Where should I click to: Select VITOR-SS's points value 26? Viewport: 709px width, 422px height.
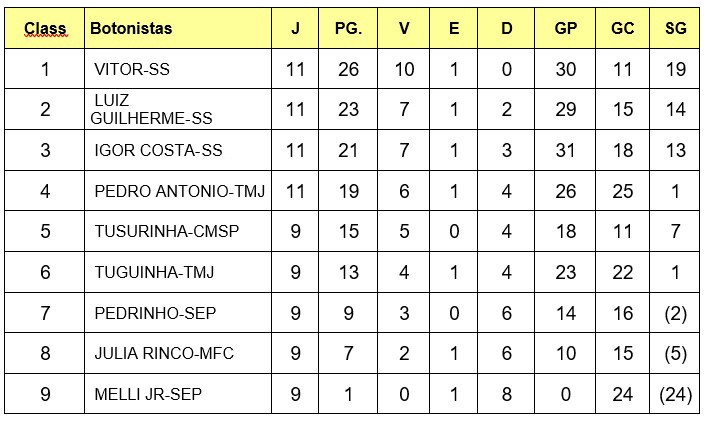348,70
